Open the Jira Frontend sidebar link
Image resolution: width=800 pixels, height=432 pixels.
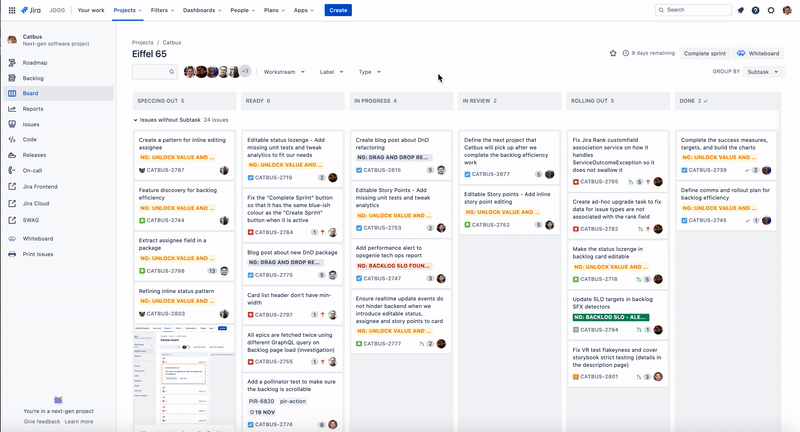[40, 187]
